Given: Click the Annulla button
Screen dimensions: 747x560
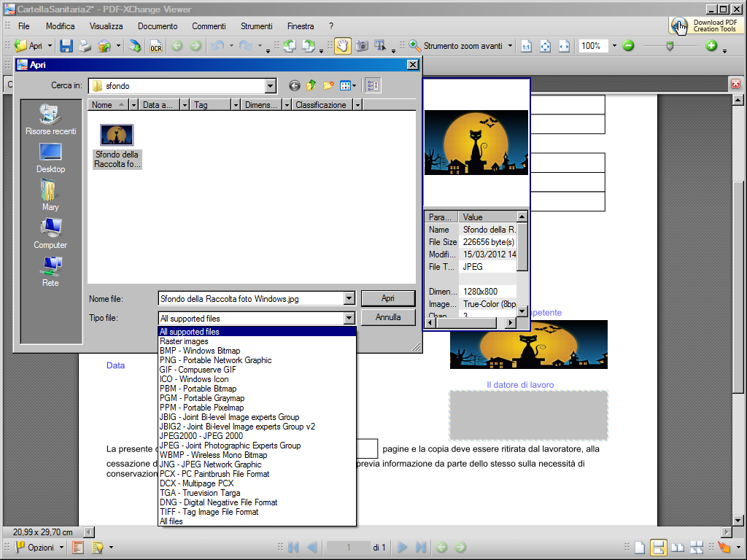Looking at the screenshot, I should click(388, 318).
